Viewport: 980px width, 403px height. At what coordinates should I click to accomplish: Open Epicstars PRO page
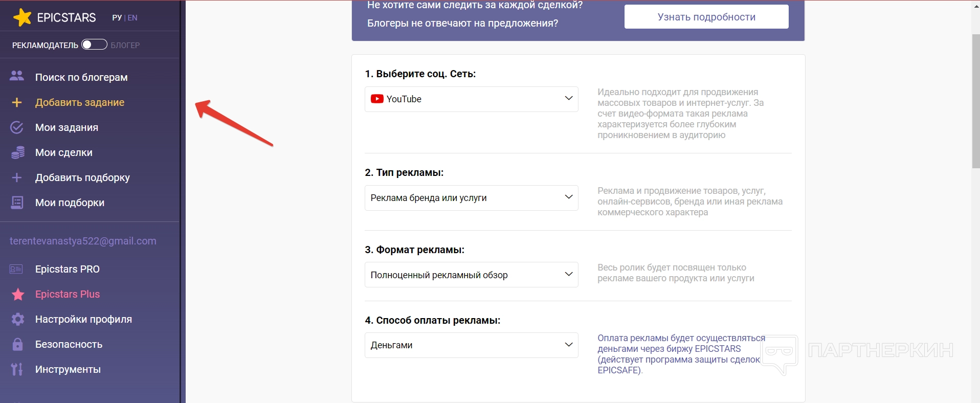[x=68, y=269]
